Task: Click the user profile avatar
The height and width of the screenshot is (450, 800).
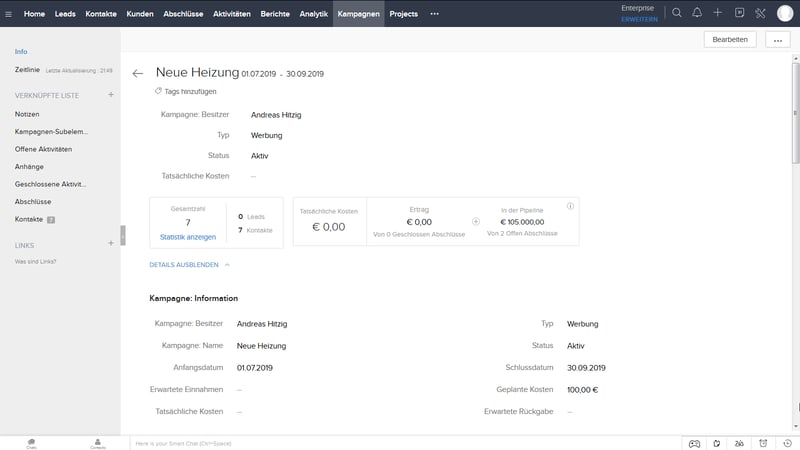Action: 784,13
